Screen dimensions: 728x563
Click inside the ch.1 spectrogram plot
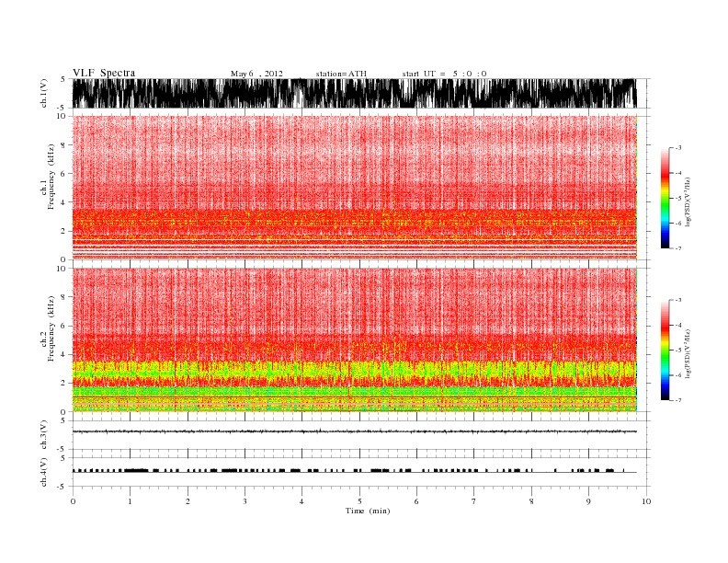pyautogui.click(x=354, y=187)
